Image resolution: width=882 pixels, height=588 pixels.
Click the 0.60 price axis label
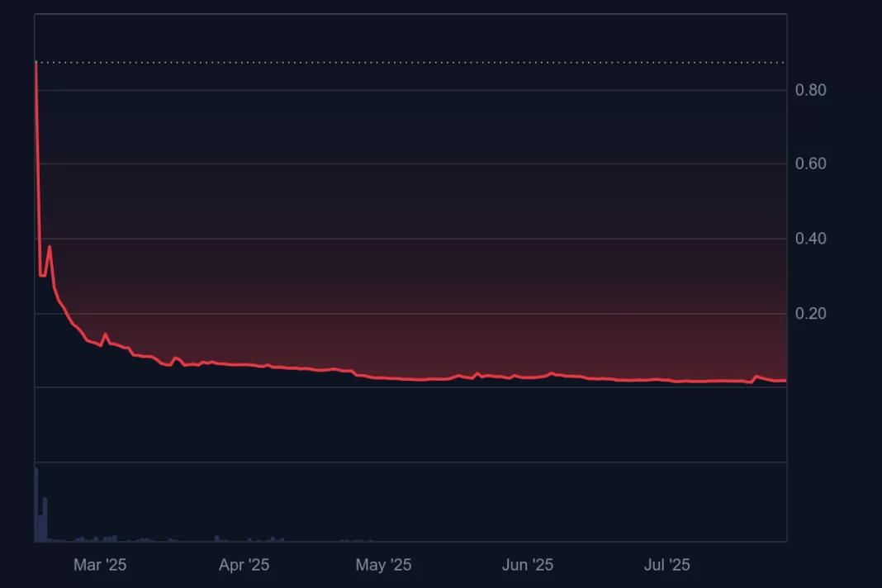click(810, 164)
